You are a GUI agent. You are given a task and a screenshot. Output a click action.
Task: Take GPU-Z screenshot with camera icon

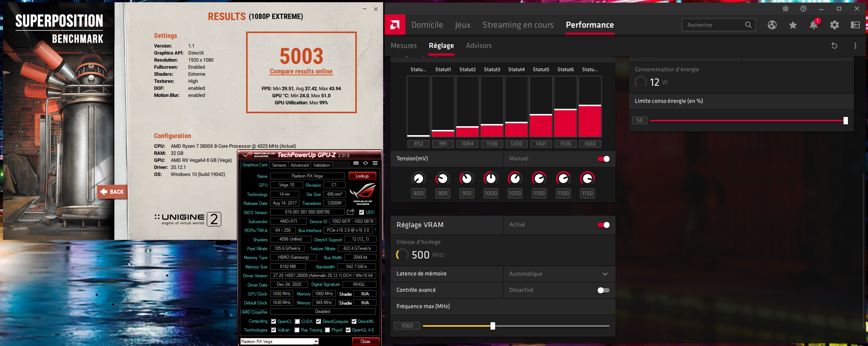click(356, 163)
